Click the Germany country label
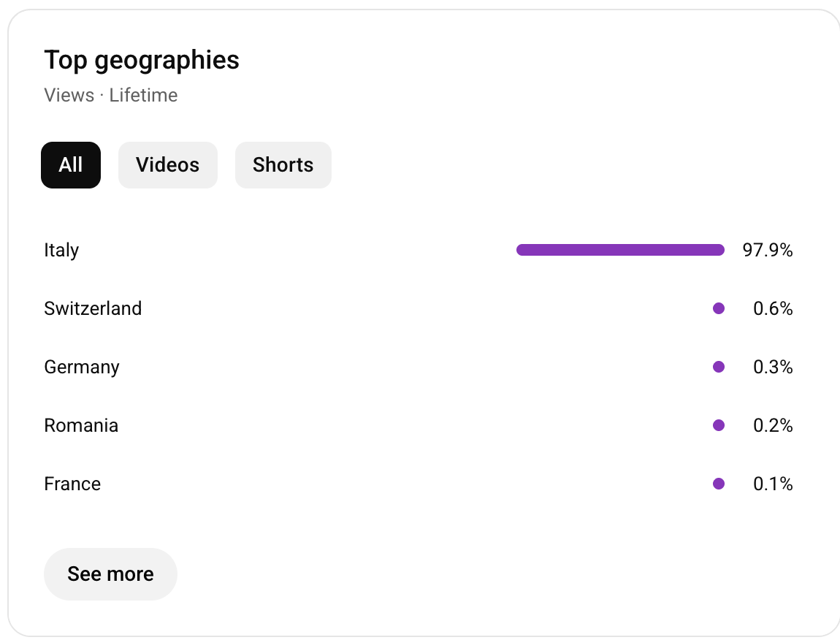Image resolution: width=840 pixels, height=640 pixels. pyautogui.click(x=82, y=367)
